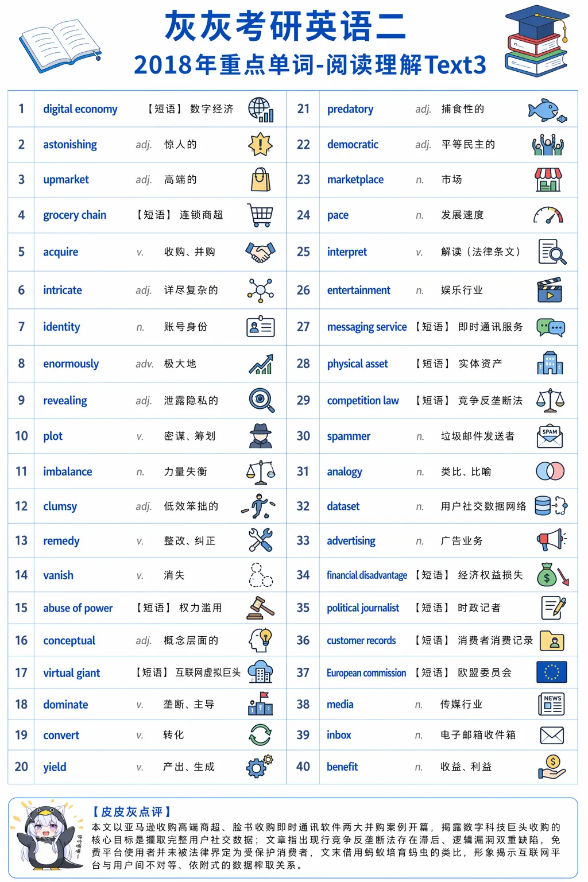The image size is (588, 882).
Task: Click the database icon beside dataset
Action: 551,506
